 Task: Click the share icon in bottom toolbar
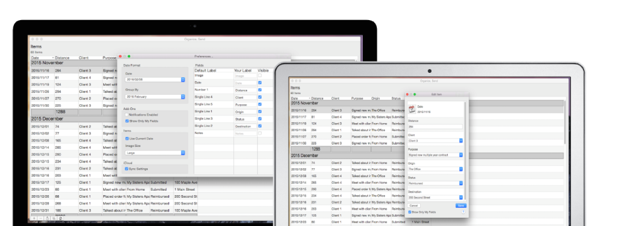click(x=47, y=218)
